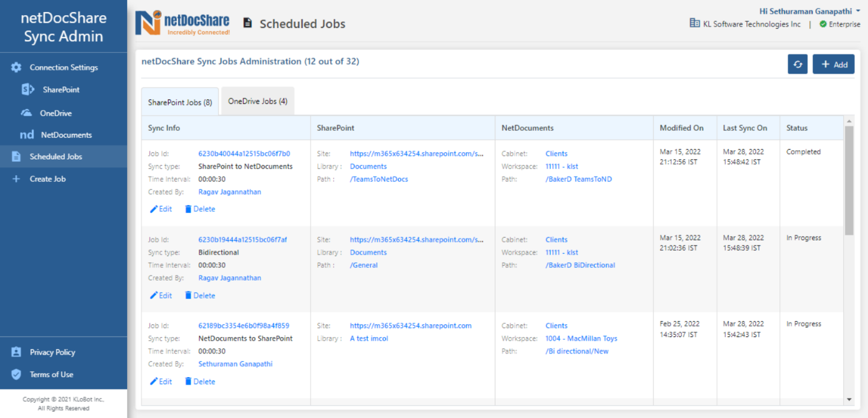Click the Sync type value NetDocuments to SharePoint

click(x=246, y=338)
